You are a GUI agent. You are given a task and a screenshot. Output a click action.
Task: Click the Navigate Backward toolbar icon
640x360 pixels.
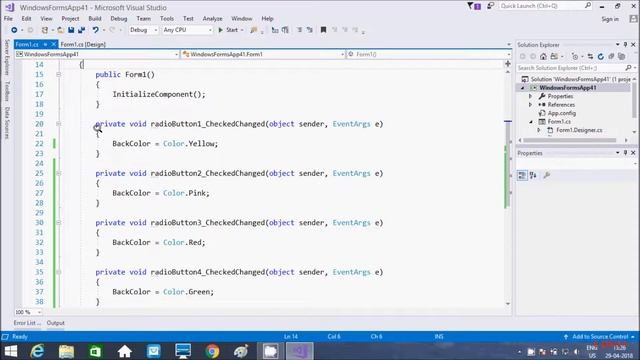[x=14, y=30]
